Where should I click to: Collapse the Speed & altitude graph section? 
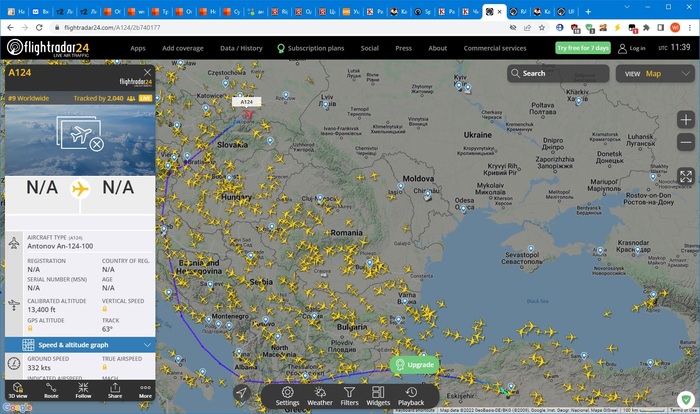click(x=80, y=345)
